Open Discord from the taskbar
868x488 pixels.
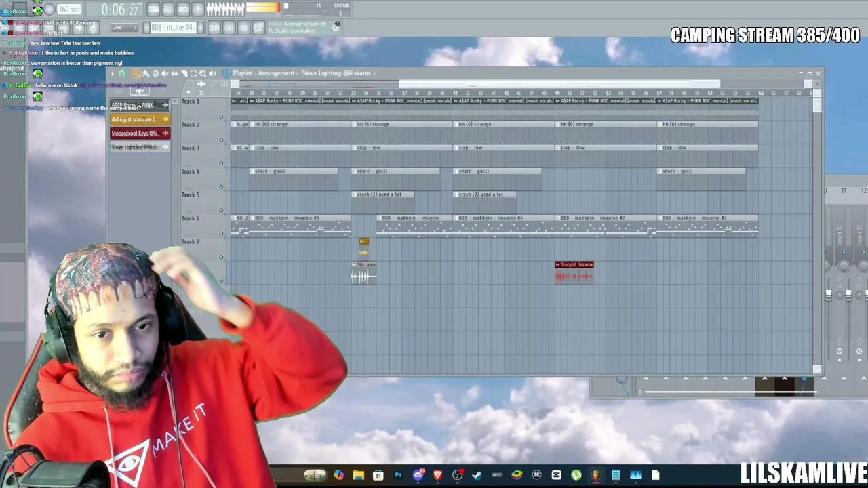tap(418, 475)
